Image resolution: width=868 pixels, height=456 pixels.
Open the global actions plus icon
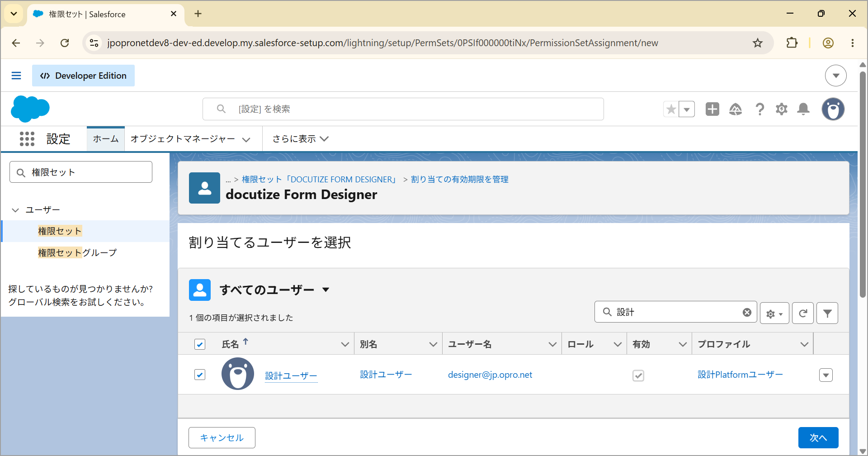[x=712, y=109]
